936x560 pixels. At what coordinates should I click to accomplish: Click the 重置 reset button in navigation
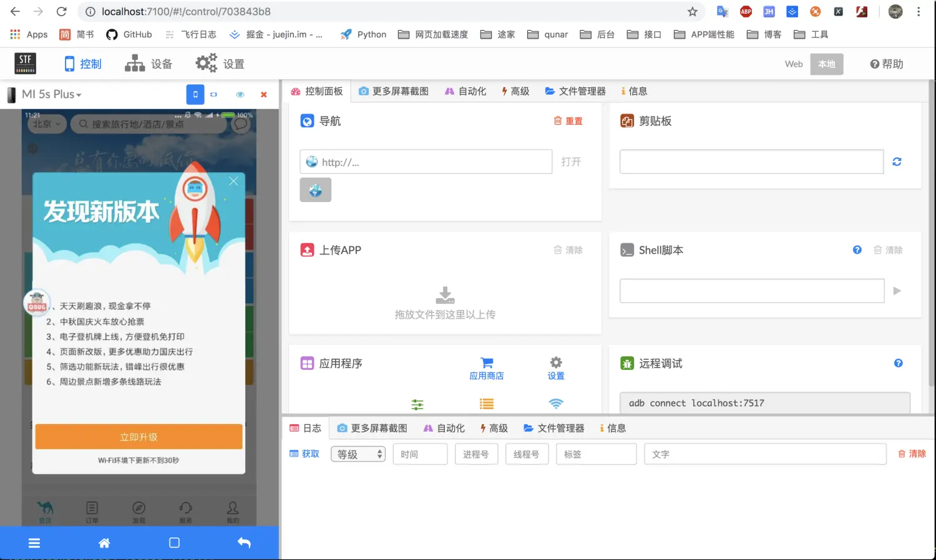[x=568, y=121]
